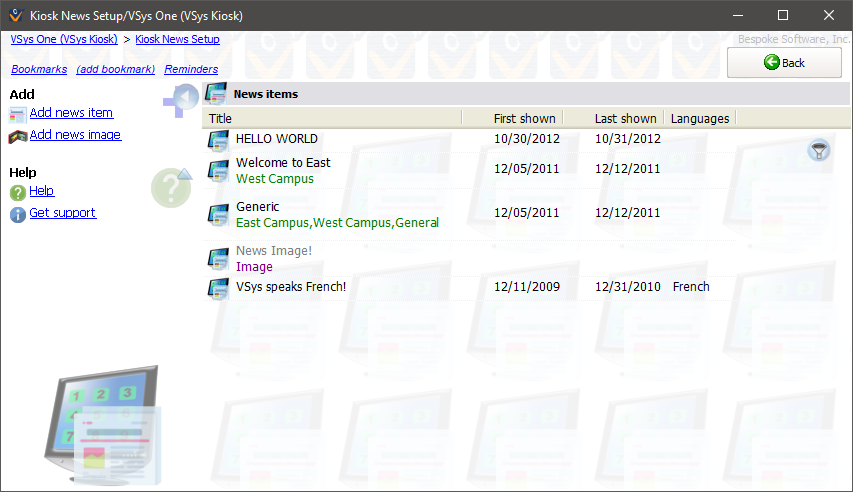Click the Add news image icon
853x492 pixels.
18,136
